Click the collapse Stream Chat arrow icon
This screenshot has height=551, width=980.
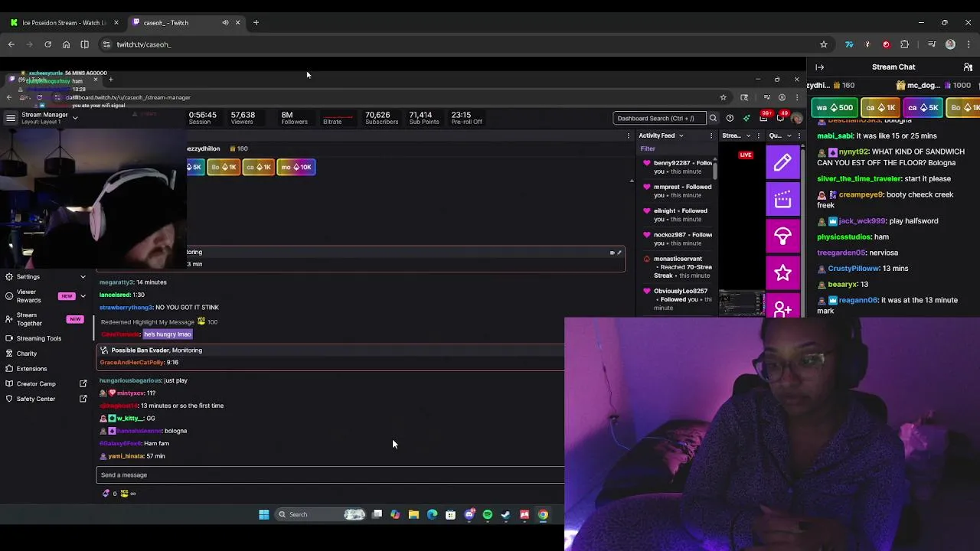coord(820,67)
